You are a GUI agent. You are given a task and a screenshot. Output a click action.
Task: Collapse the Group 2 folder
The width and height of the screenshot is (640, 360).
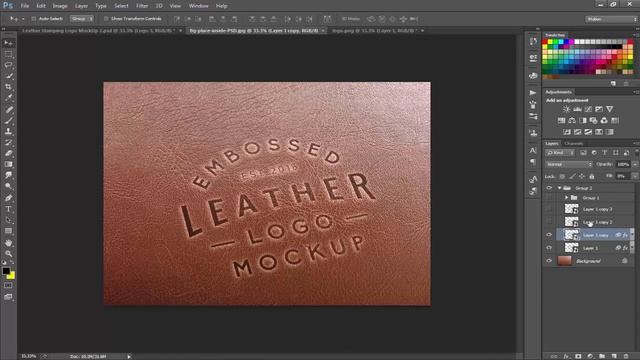[560, 188]
